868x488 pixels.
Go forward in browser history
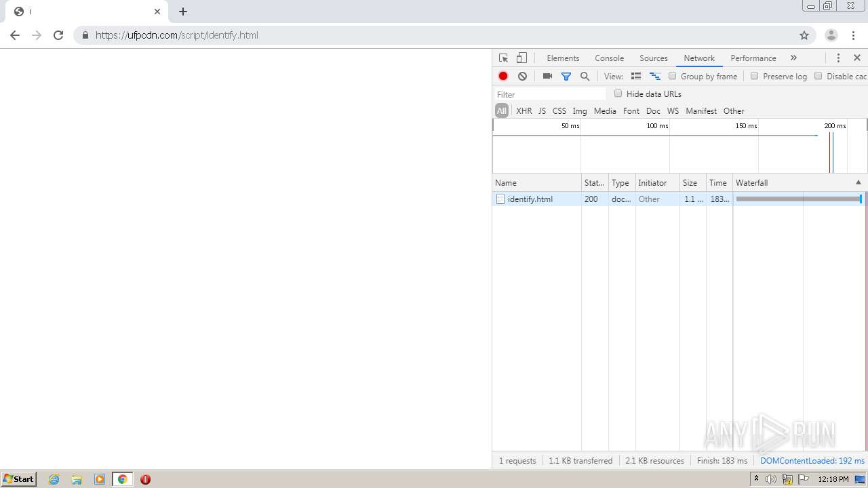point(37,35)
